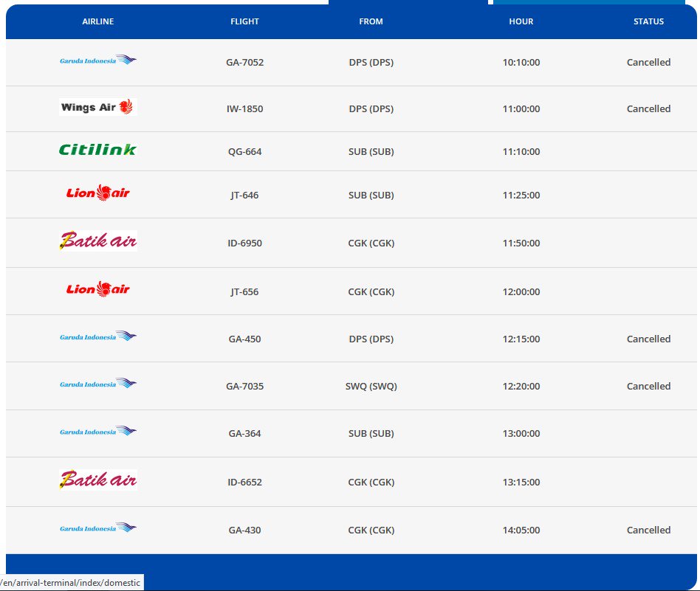This screenshot has height=591, width=700.
Task: Click SUB (SUB) origin for QG-664
Action: click(371, 152)
